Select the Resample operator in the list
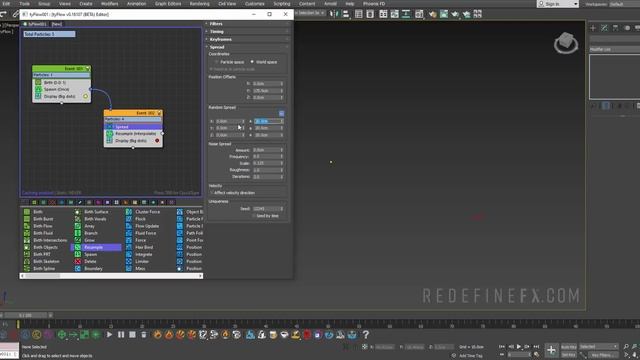The image size is (640, 360). (x=96, y=247)
